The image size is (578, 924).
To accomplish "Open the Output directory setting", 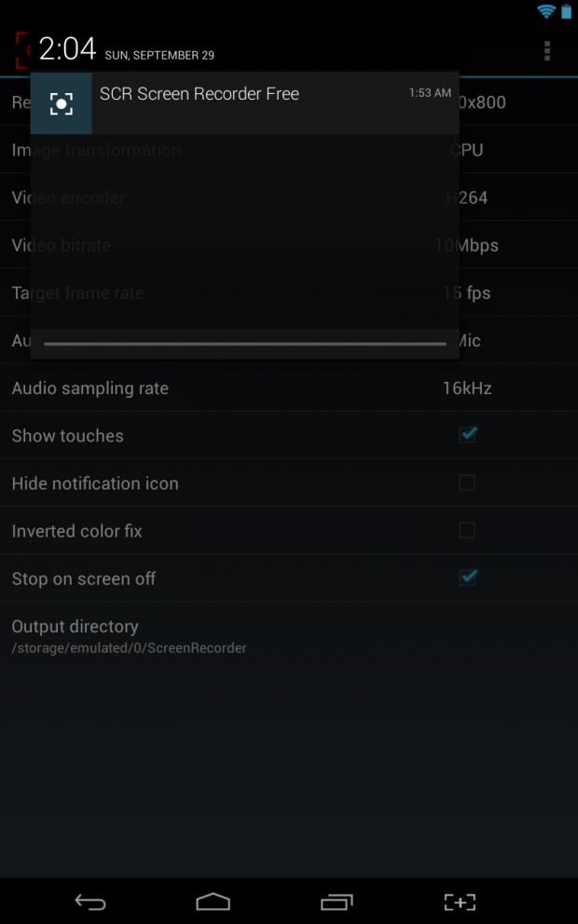I will tap(289, 634).
